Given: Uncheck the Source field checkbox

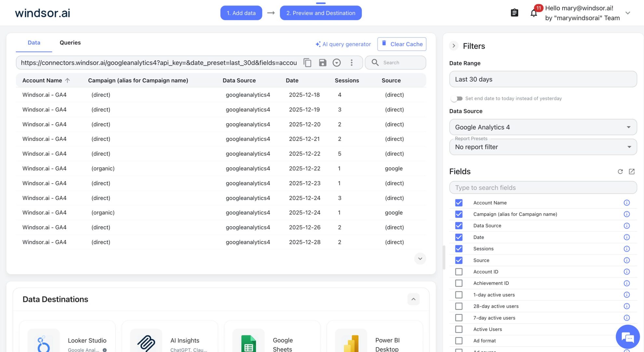Looking at the screenshot, I should point(459,260).
